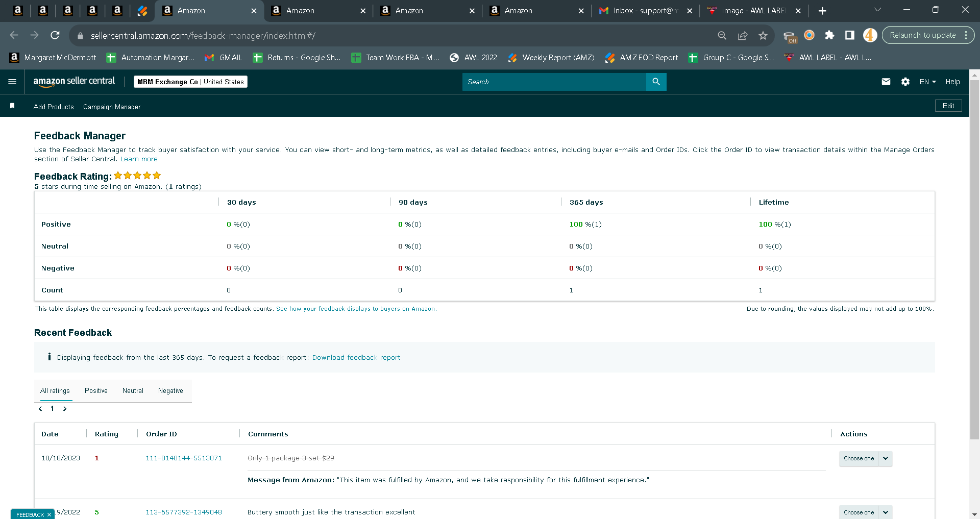Screen dimensions: 980x519
Task: Click the orange circular extension icon
Action: (x=810, y=35)
